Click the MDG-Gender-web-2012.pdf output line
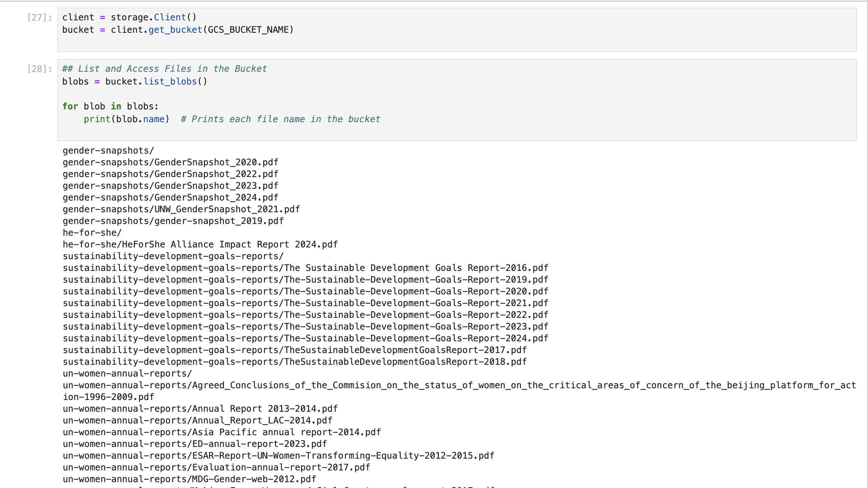Screen dimensions: 868x488 pos(189,479)
